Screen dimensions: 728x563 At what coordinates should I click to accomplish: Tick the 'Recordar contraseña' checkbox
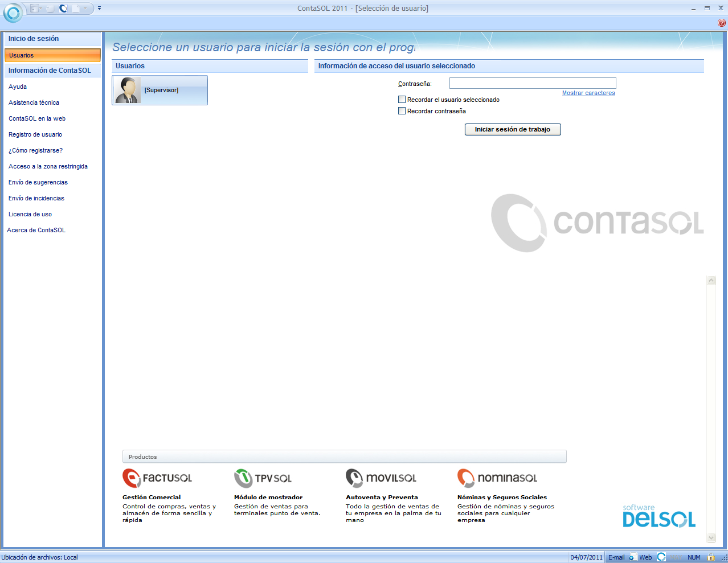pyautogui.click(x=402, y=111)
